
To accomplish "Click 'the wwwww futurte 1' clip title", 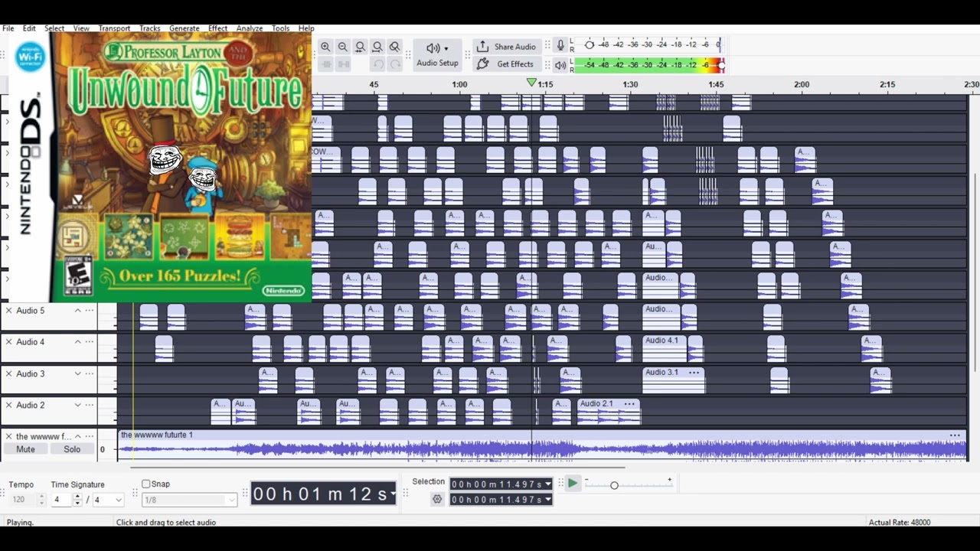I will (x=157, y=435).
